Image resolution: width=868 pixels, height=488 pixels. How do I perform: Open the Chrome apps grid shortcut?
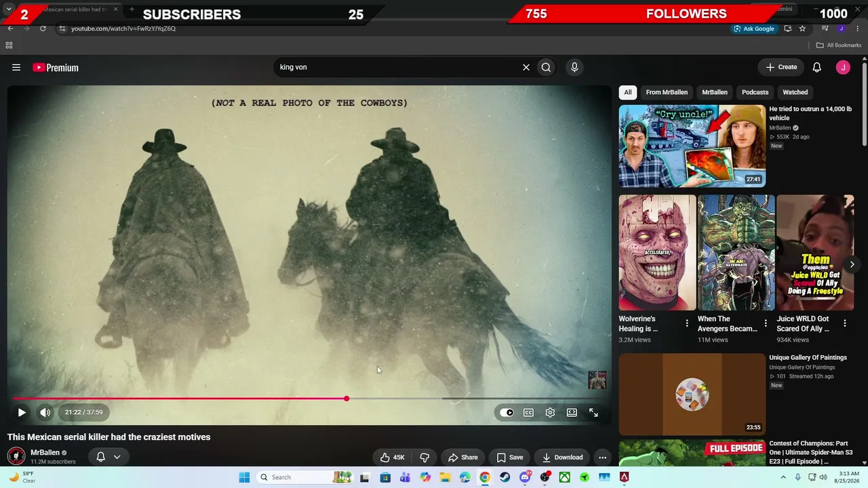[9, 45]
